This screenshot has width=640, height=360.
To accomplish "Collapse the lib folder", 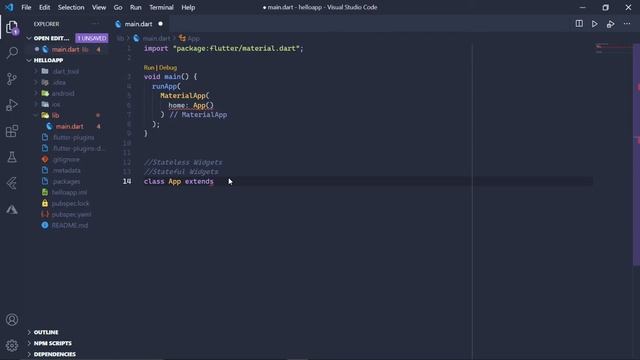I will (36, 116).
